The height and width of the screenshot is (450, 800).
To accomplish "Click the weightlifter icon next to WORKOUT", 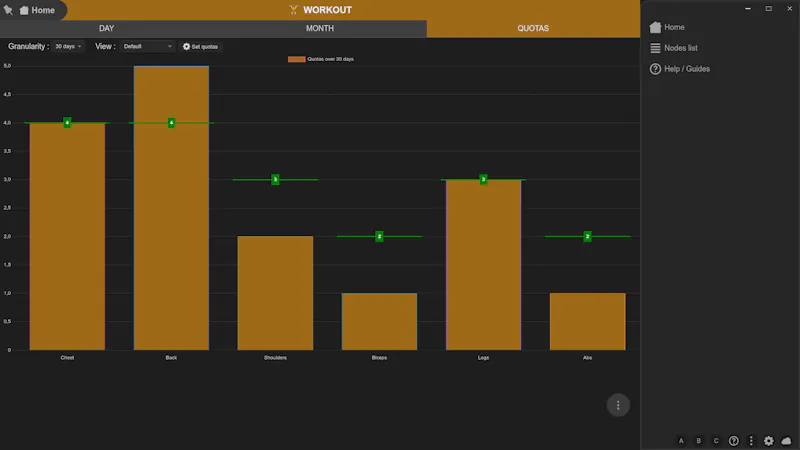I will [x=293, y=10].
